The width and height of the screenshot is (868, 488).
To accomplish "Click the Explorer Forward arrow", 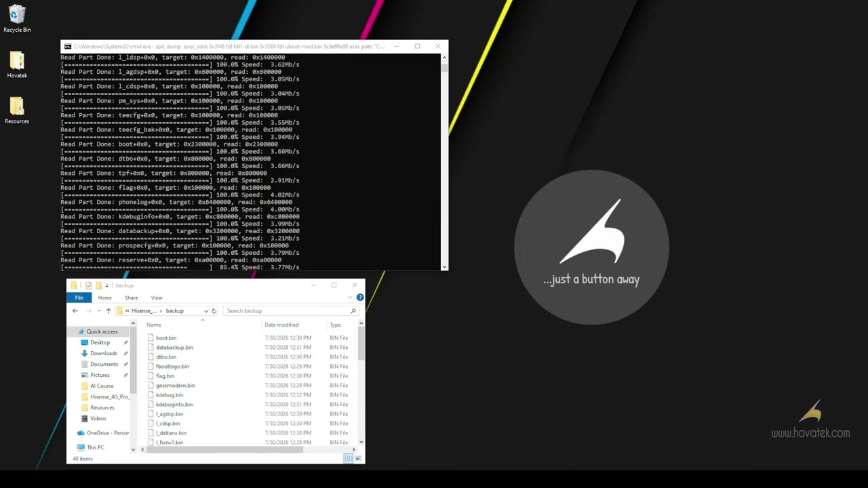I will pyautogui.click(x=87, y=311).
